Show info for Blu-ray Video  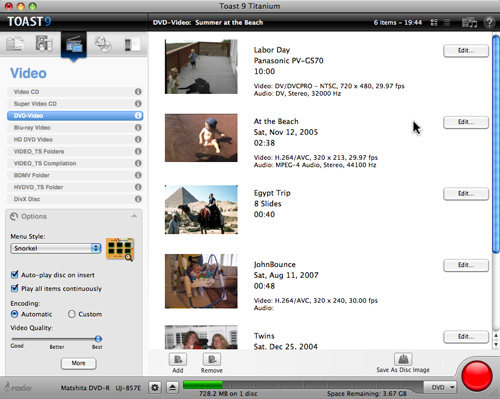[138, 128]
